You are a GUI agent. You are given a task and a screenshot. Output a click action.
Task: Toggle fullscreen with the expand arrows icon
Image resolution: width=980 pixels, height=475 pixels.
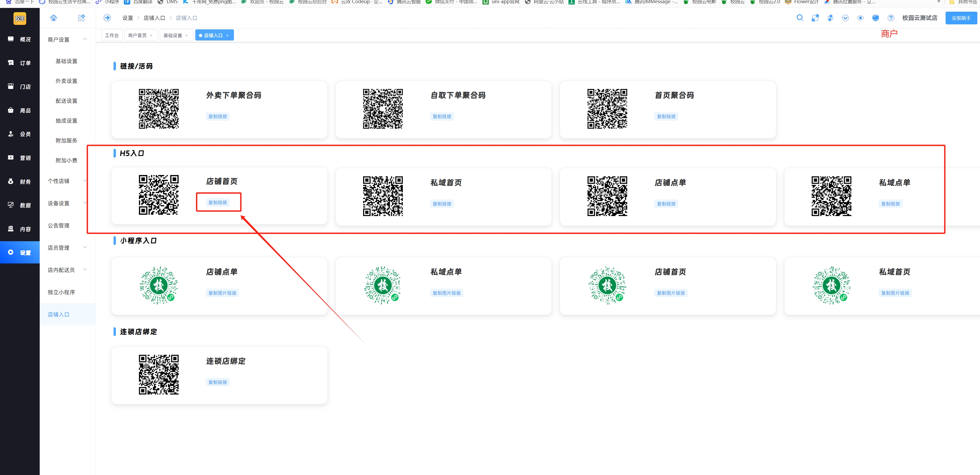click(x=815, y=18)
